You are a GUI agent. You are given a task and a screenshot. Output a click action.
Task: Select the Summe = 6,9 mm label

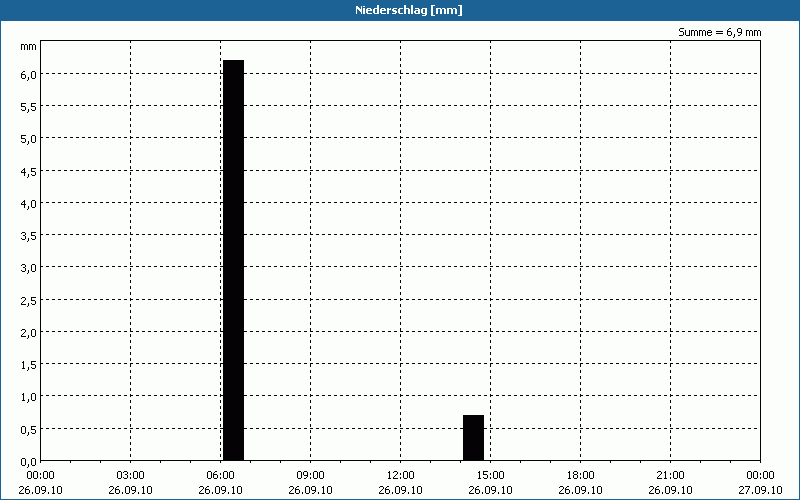[719, 32]
